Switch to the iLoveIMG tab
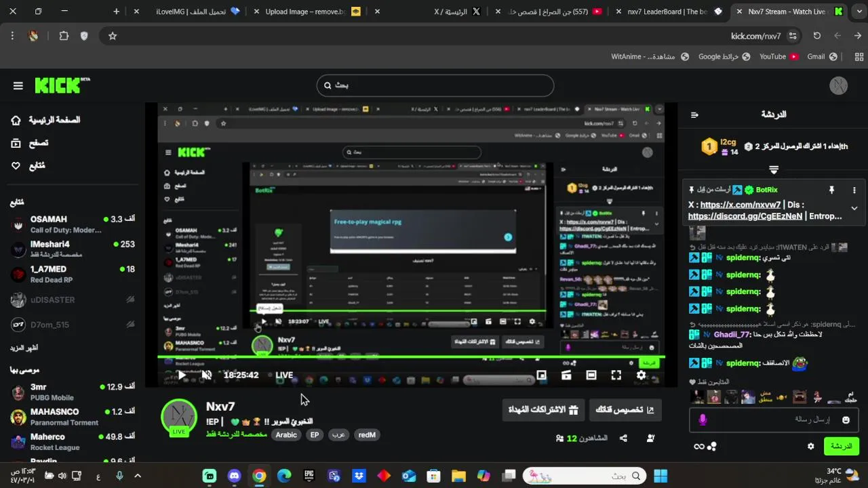The height and width of the screenshot is (488, 868). pyautogui.click(x=188, y=12)
